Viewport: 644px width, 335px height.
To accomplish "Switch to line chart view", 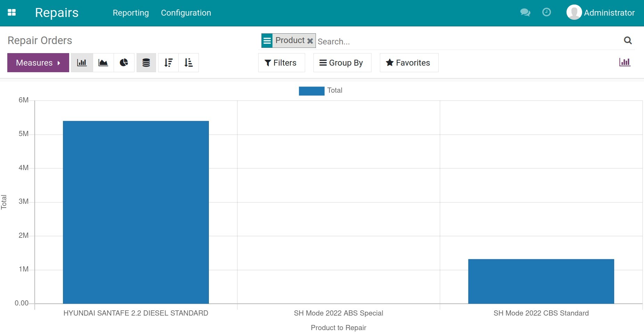I will coord(103,63).
